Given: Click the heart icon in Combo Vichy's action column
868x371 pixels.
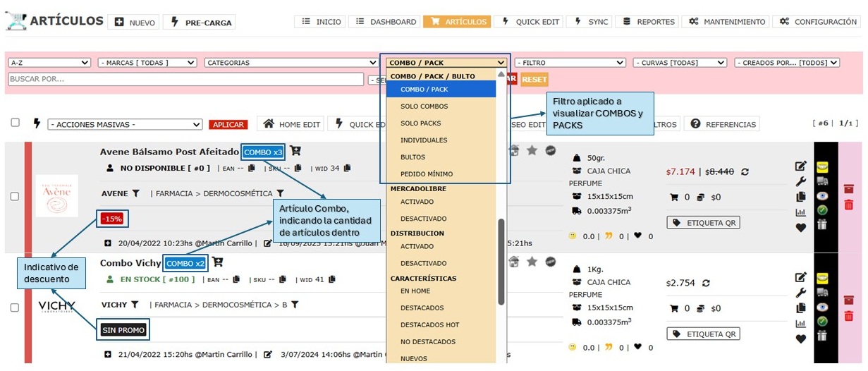Looking at the screenshot, I should click(800, 339).
